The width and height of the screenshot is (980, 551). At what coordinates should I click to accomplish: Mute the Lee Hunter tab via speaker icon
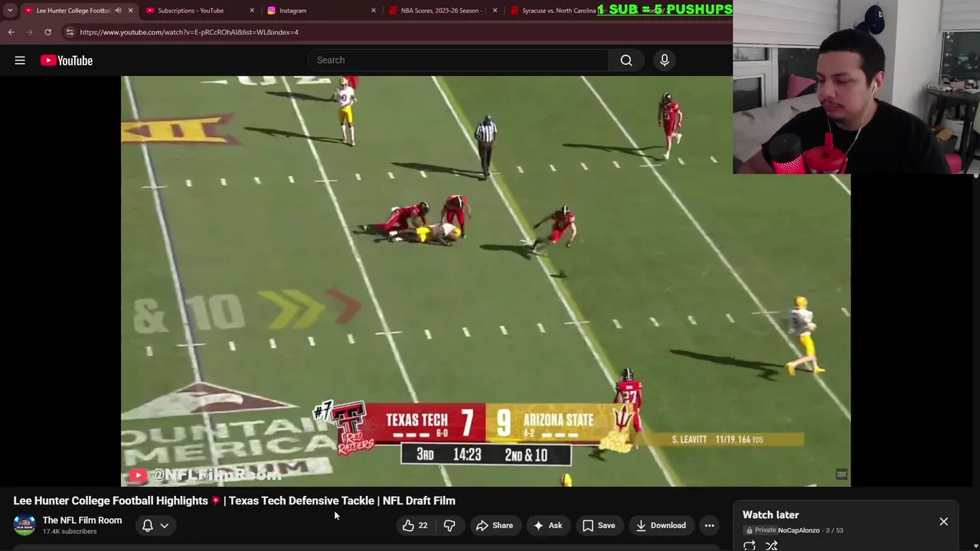pos(118,11)
